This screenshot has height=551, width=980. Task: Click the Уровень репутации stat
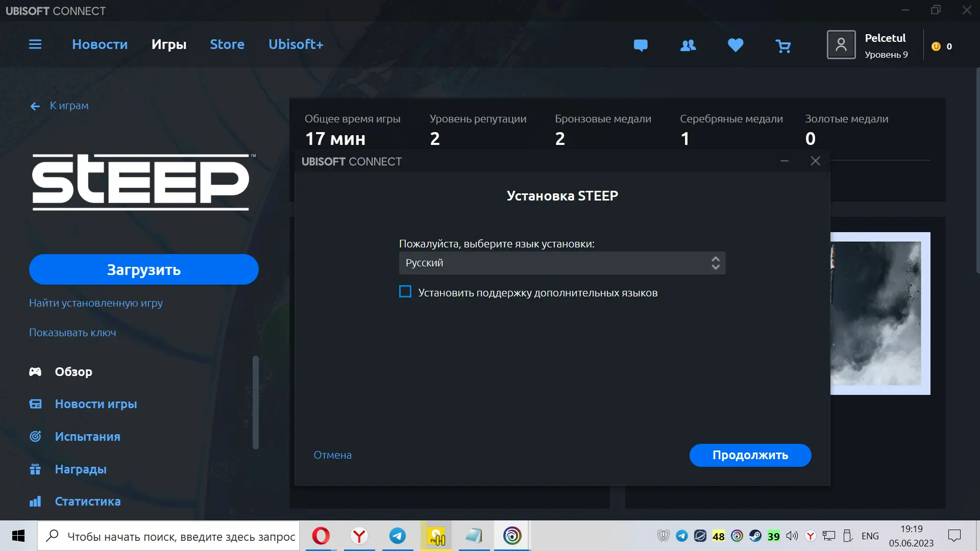(x=478, y=130)
